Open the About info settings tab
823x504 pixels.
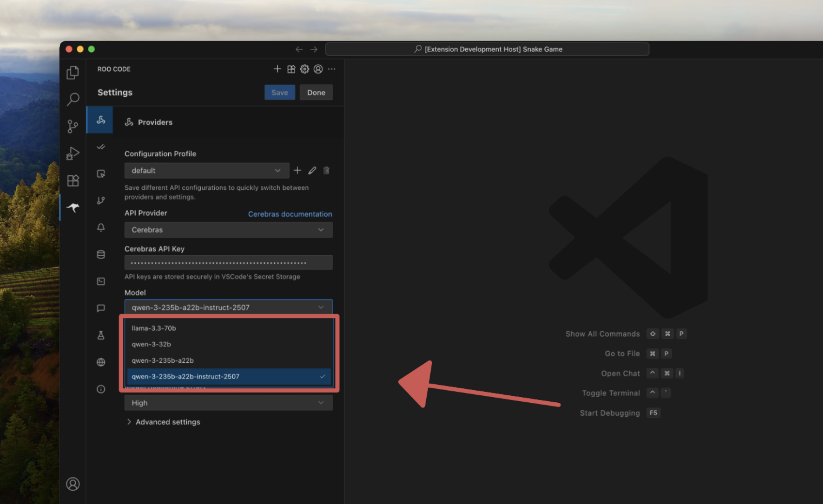tap(101, 389)
